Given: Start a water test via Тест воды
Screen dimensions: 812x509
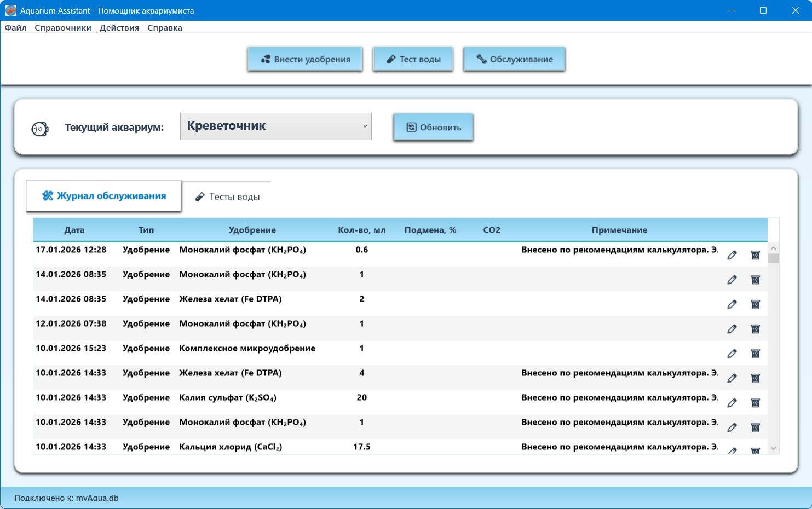Looking at the screenshot, I should pyautogui.click(x=413, y=59).
